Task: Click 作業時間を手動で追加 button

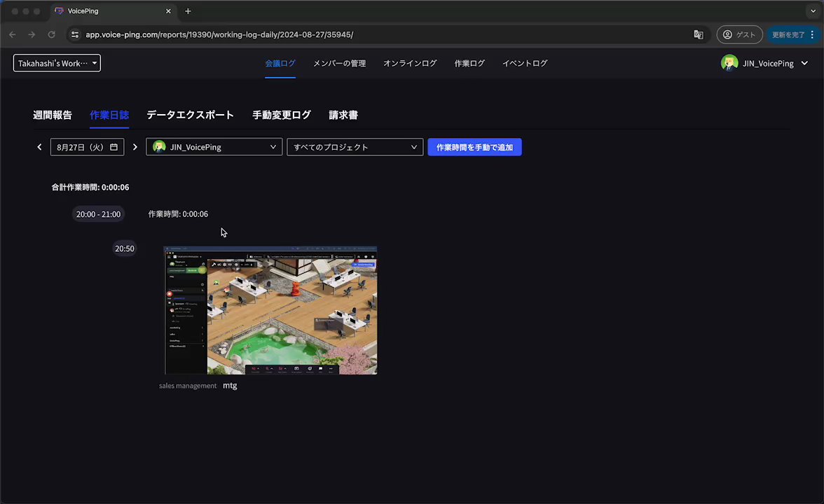Action: click(474, 147)
